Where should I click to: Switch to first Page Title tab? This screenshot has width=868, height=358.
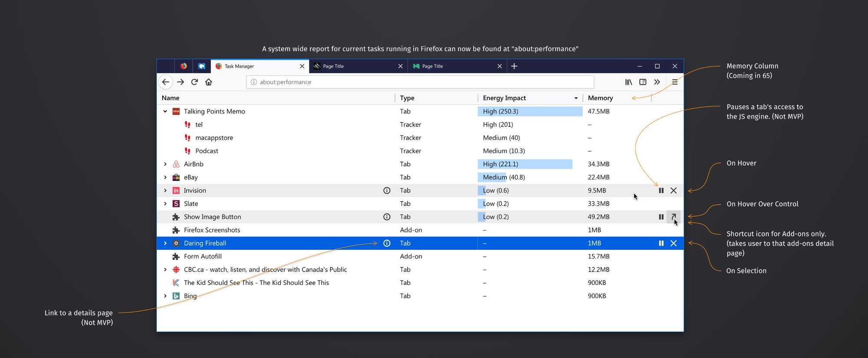[x=358, y=66]
